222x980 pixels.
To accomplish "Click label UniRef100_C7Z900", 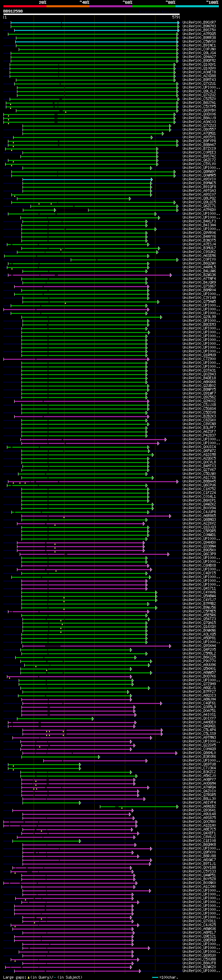I will coord(199,359).
